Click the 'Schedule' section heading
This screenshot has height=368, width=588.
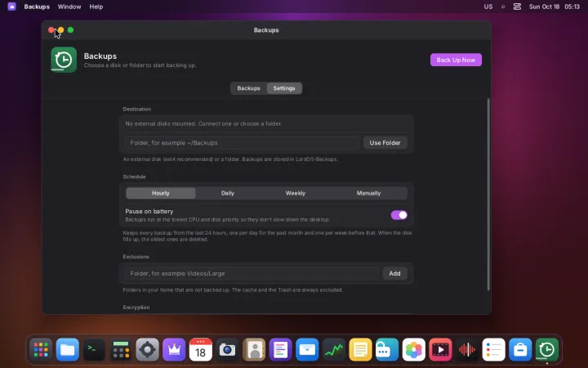point(134,177)
